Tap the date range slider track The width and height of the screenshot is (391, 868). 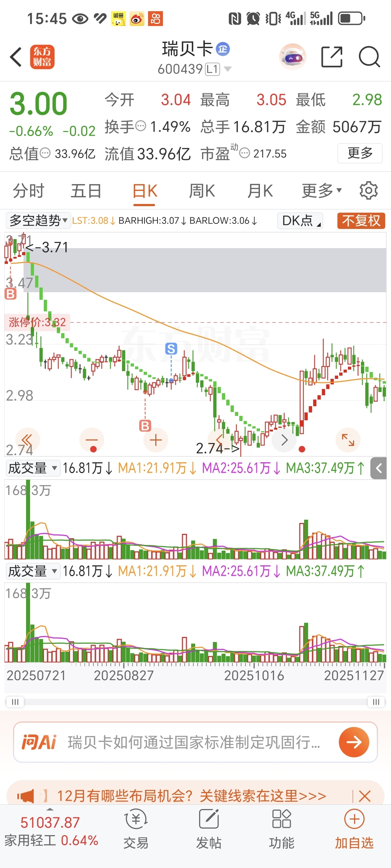(x=195, y=702)
